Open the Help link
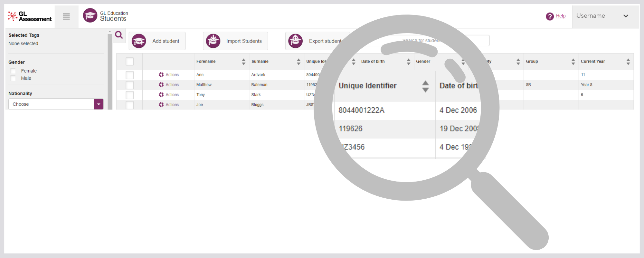 coord(561,16)
